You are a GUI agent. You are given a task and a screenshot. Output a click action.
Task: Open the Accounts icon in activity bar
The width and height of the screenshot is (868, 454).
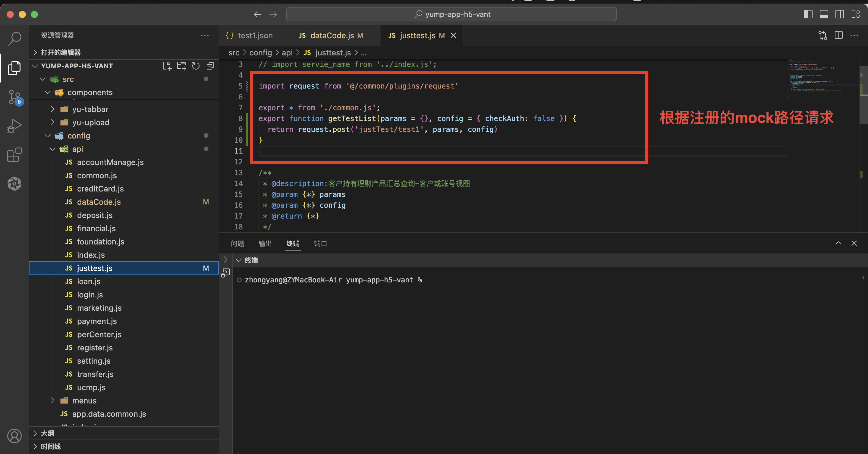click(14, 436)
